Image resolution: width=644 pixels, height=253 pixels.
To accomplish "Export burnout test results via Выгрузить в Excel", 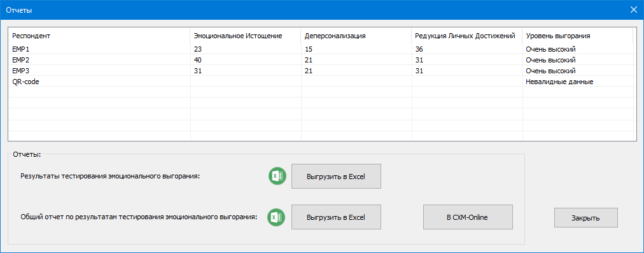I will 337,177.
